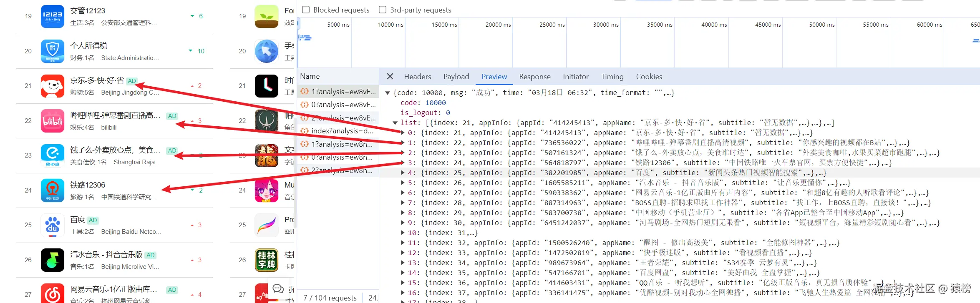Open the Headers tab
The height and width of the screenshot is (303, 980).
click(418, 77)
